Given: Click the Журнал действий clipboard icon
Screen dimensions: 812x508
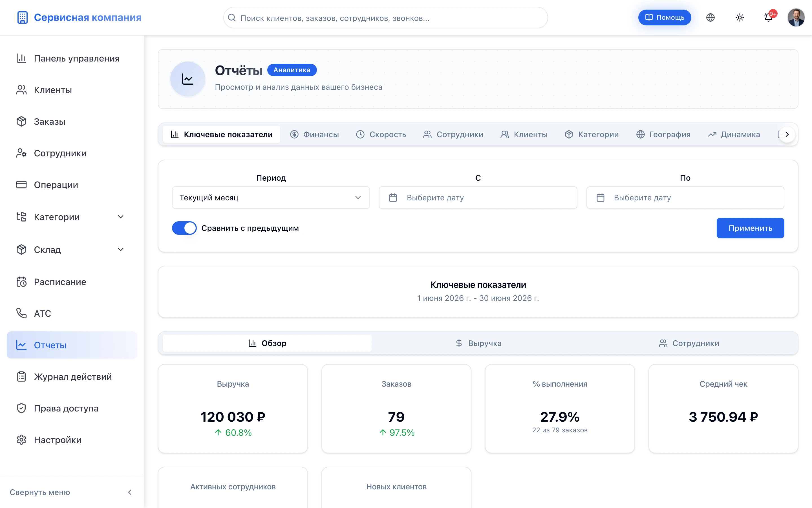Looking at the screenshot, I should click(21, 376).
